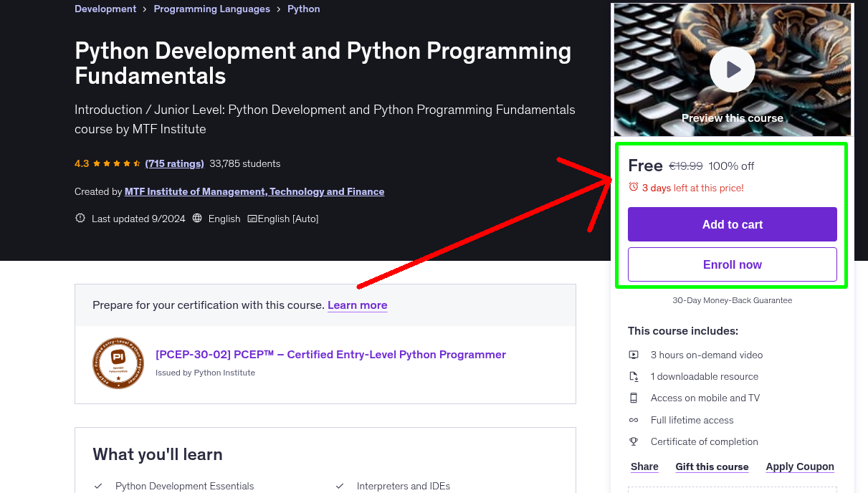Viewport: 868px width, 493px height.
Task: Click the What you'll learn heading
Action: point(158,454)
